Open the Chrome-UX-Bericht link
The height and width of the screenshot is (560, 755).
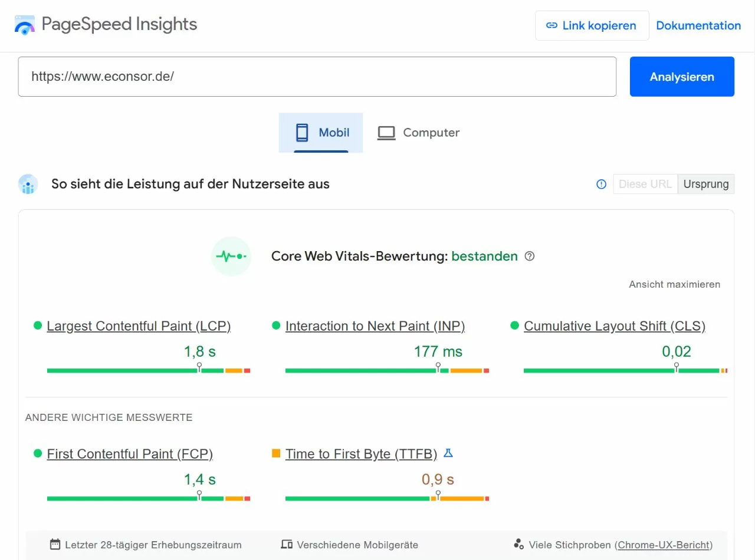[664, 545]
